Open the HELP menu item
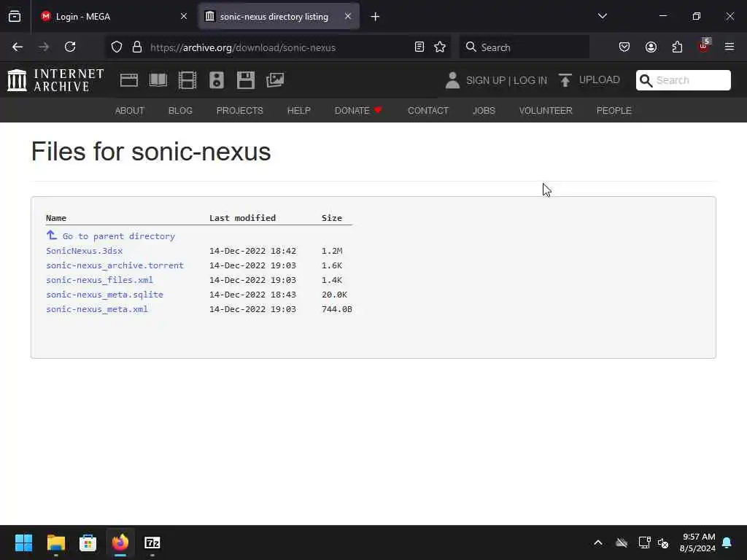The width and height of the screenshot is (747, 560). 298,111
